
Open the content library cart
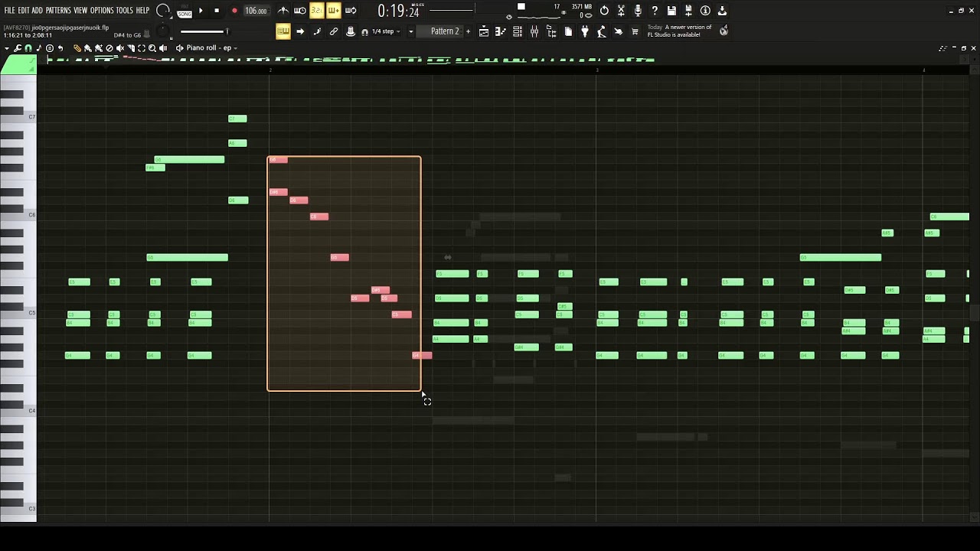[x=635, y=31]
